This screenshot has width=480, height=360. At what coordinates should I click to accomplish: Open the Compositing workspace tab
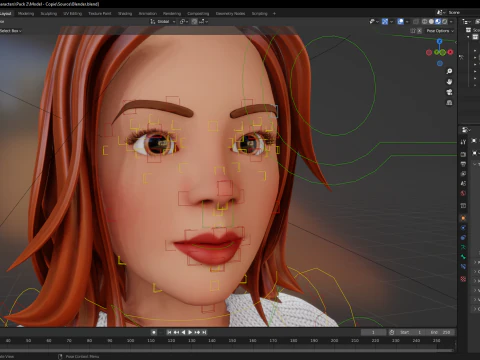198,14
